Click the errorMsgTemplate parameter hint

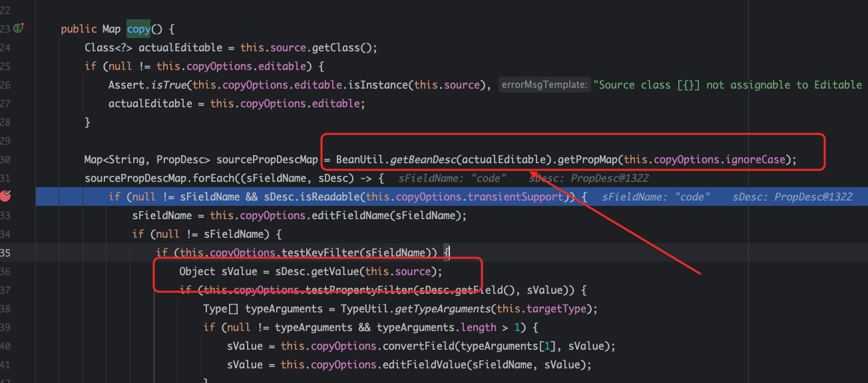click(x=544, y=85)
